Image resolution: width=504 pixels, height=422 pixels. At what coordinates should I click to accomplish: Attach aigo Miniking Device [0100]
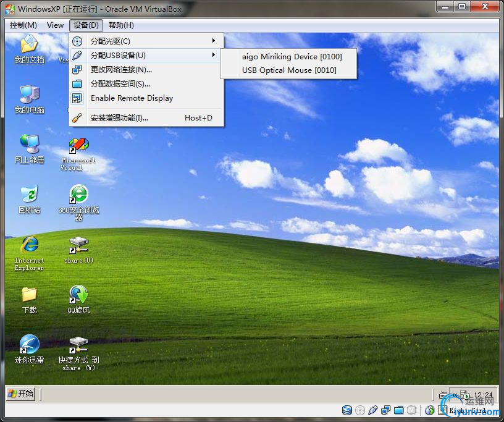click(292, 57)
